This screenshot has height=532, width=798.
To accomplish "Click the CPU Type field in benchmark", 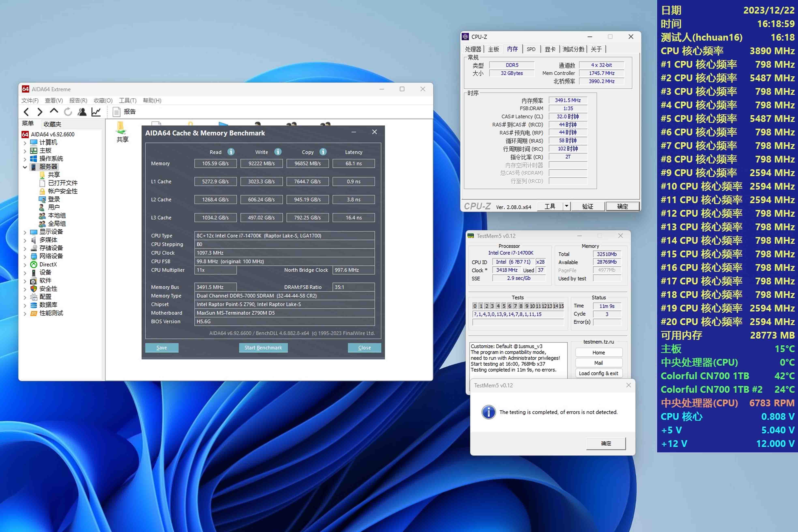I will (284, 235).
